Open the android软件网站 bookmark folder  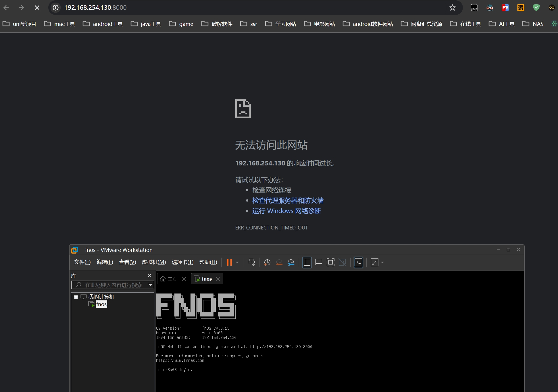click(368, 24)
